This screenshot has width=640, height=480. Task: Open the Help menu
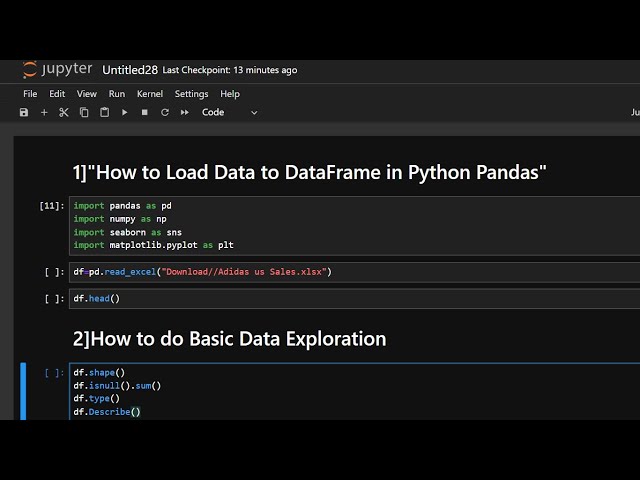click(230, 94)
